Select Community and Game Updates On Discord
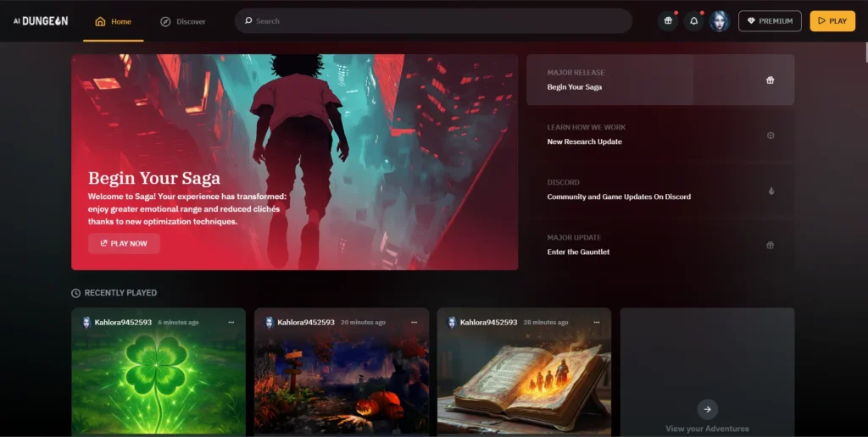Screen dimensions: 868x437 [660, 190]
